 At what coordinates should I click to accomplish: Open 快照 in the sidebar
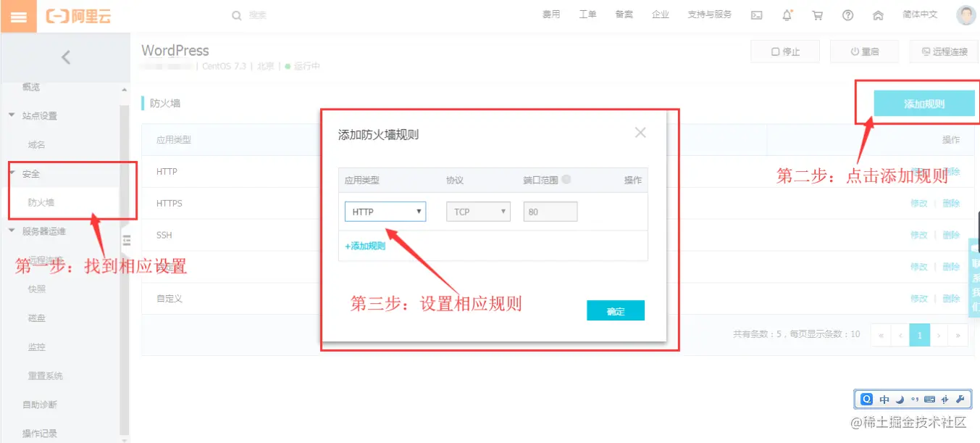(x=37, y=289)
